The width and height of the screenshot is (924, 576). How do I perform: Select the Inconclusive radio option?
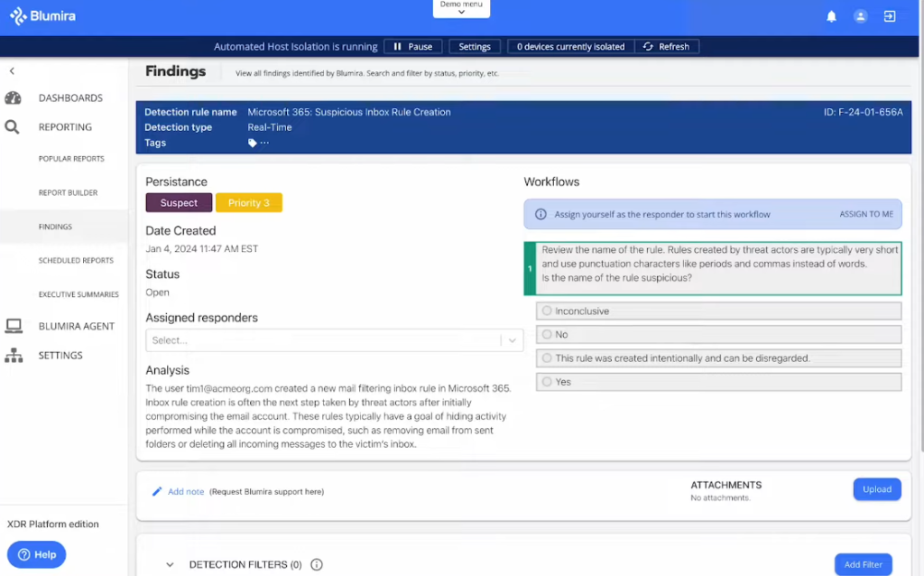pos(547,311)
